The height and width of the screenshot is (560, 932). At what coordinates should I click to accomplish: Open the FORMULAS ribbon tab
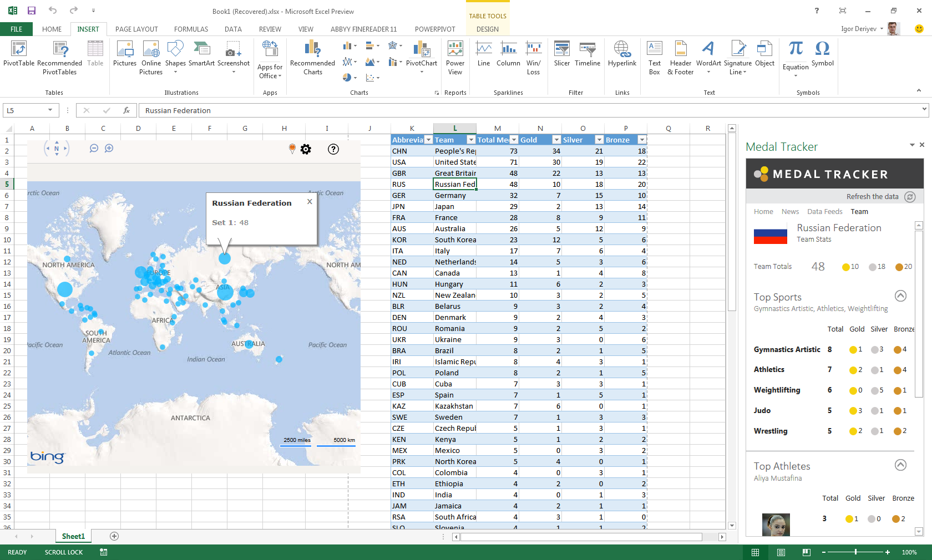(191, 29)
